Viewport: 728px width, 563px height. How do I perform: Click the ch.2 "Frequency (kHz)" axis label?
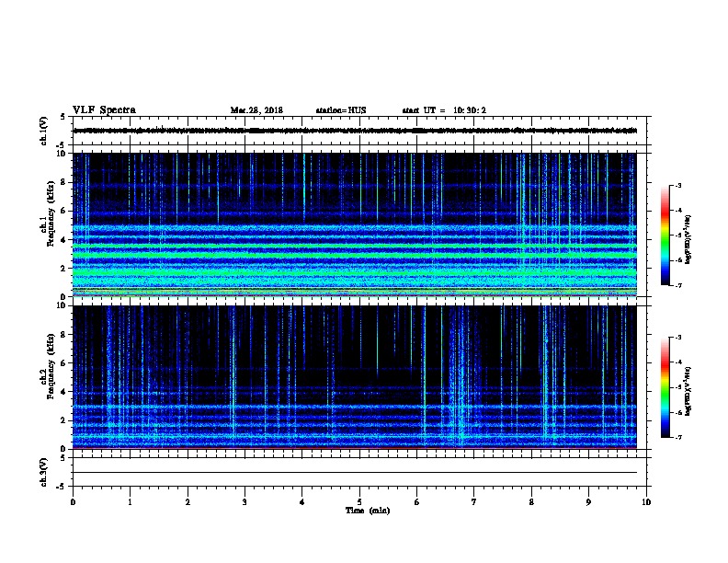(x=51, y=366)
